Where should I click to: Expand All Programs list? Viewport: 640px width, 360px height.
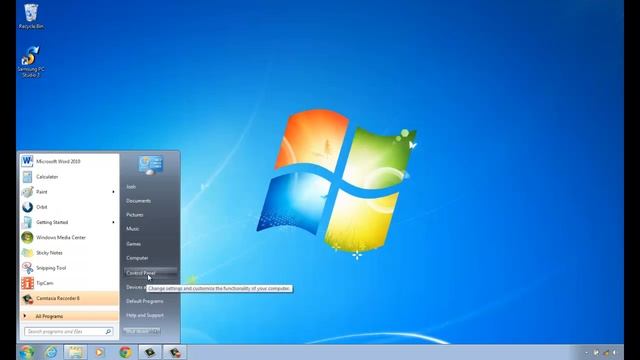tap(69, 316)
